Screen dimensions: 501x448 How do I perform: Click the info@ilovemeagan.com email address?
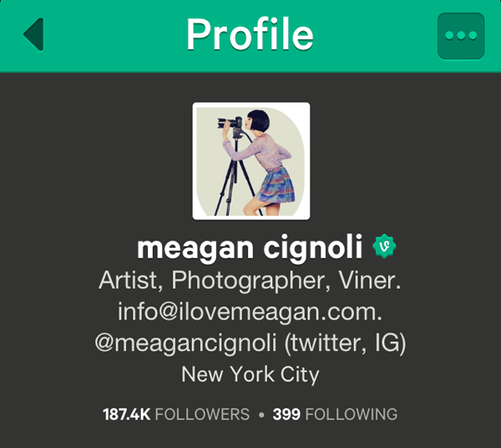(250, 312)
